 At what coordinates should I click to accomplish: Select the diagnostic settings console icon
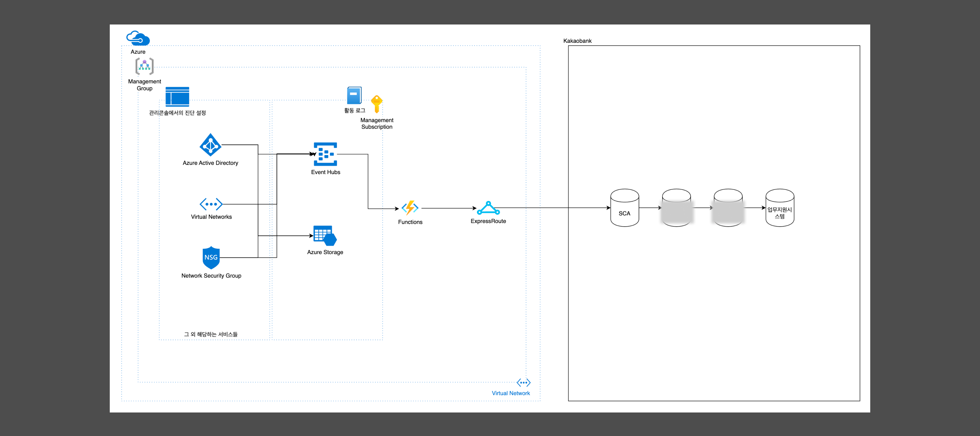tap(177, 97)
